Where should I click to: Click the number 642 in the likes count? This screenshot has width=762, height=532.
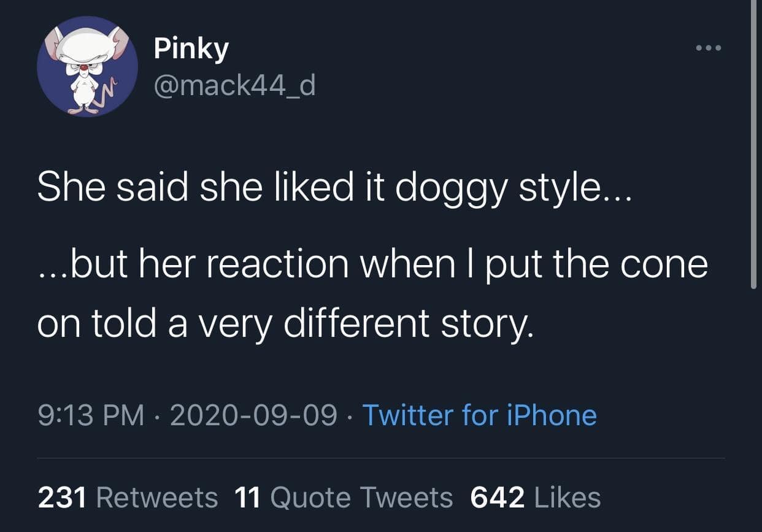tap(497, 497)
